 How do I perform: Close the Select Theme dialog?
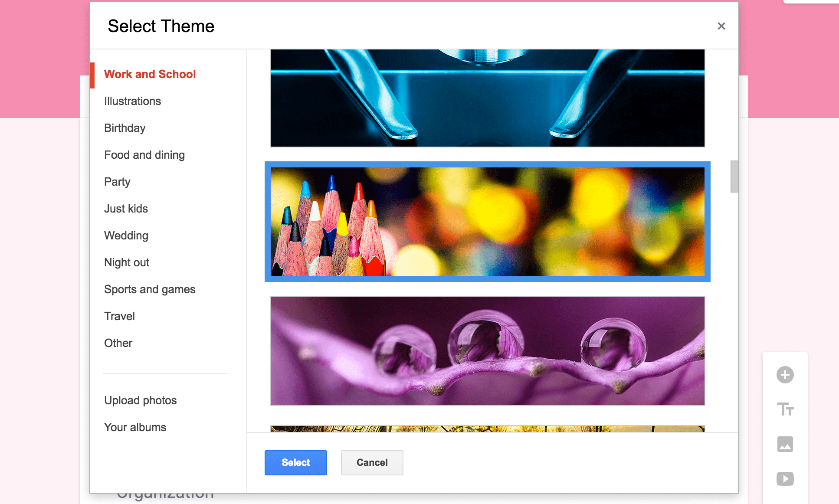[721, 26]
